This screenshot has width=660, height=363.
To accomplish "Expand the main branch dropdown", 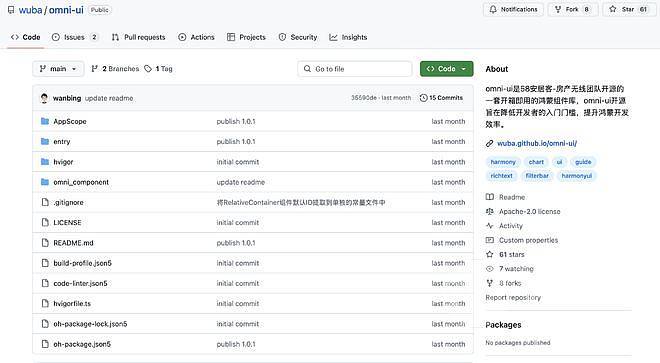I will pyautogui.click(x=58, y=69).
